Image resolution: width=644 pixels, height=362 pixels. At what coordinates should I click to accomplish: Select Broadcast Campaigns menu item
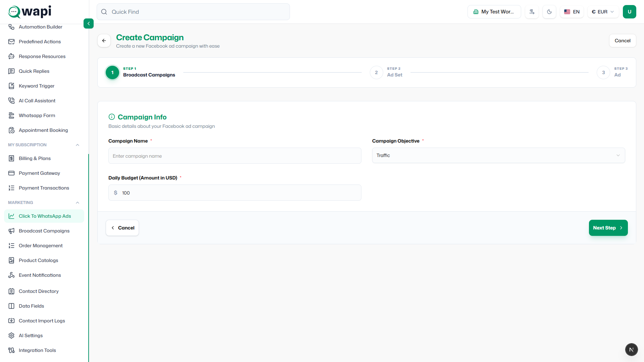(44, 231)
